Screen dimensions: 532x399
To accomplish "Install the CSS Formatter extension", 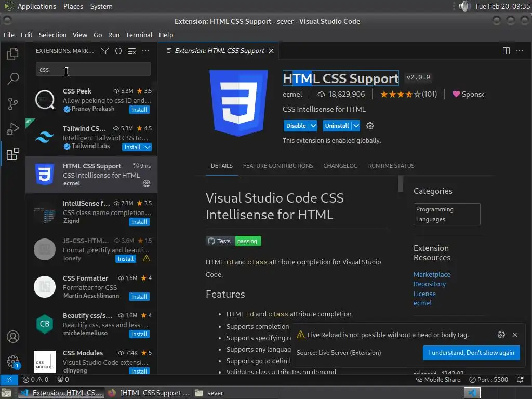I will [139, 297].
